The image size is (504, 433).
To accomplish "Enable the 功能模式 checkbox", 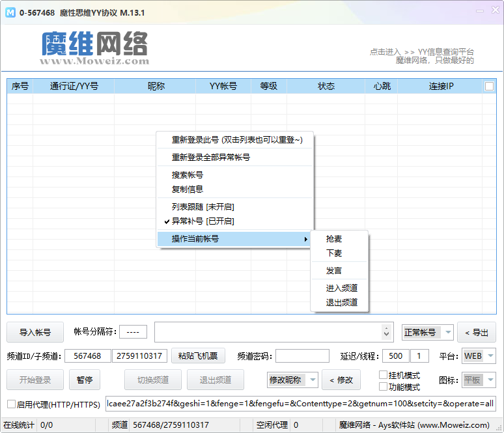I will 383,387.
